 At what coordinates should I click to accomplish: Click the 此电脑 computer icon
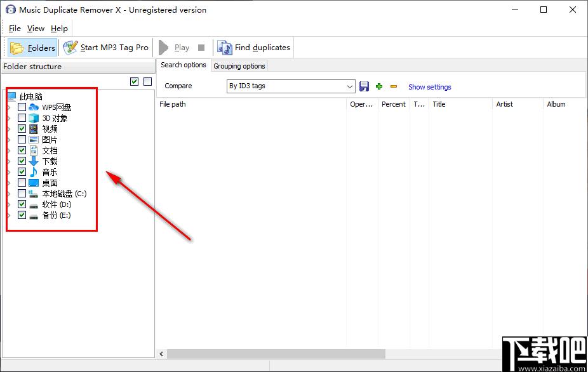coord(11,96)
